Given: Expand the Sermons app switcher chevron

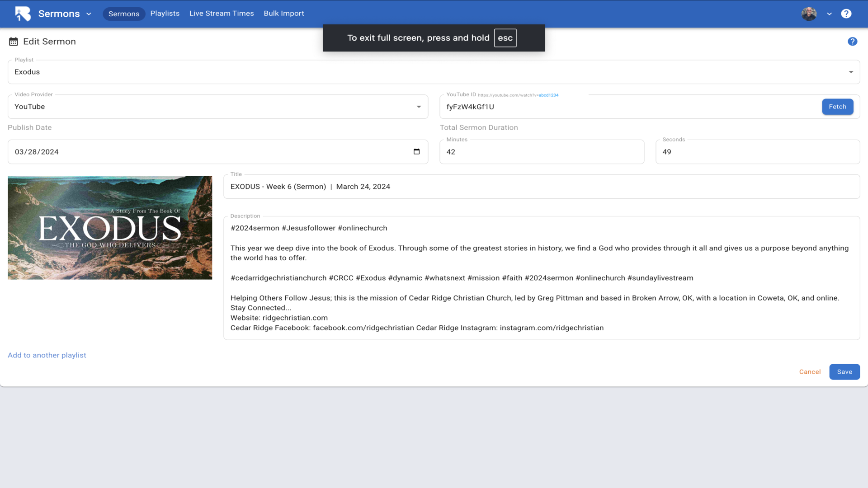Looking at the screenshot, I should (89, 14).
